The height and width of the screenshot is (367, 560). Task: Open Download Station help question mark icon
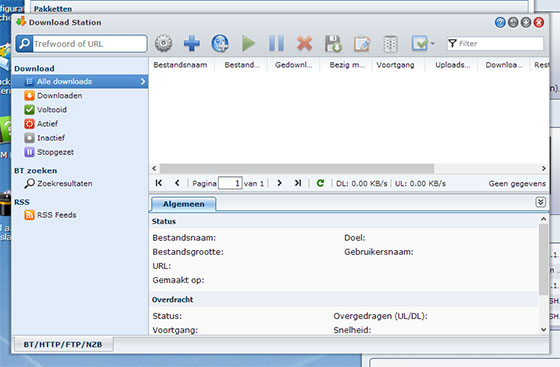pyautogui.click(x=500, y=22)
